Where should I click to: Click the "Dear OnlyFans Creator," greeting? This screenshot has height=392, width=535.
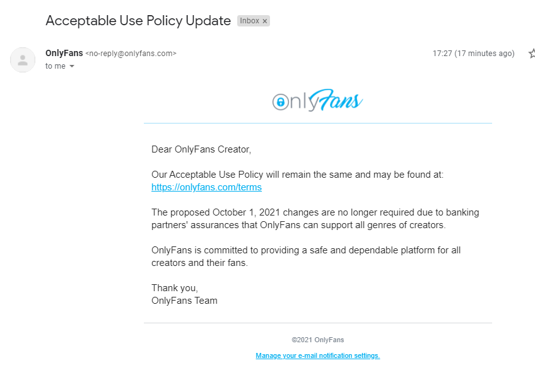pos(201,149)
